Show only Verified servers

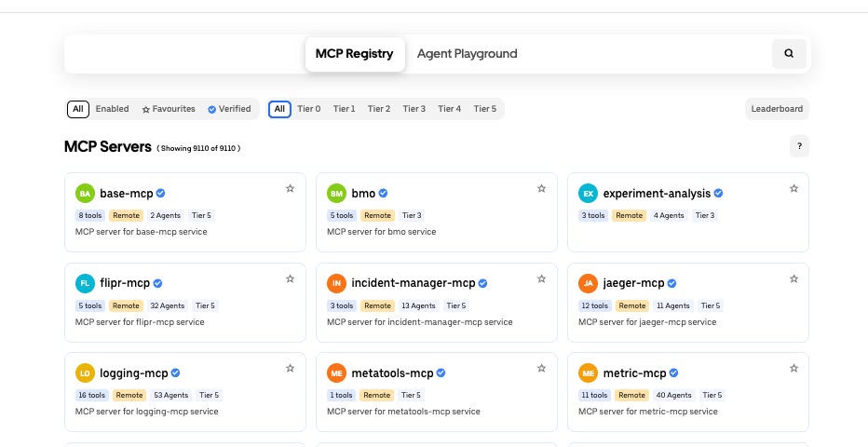pyautogui.click(x=230, y=109)
